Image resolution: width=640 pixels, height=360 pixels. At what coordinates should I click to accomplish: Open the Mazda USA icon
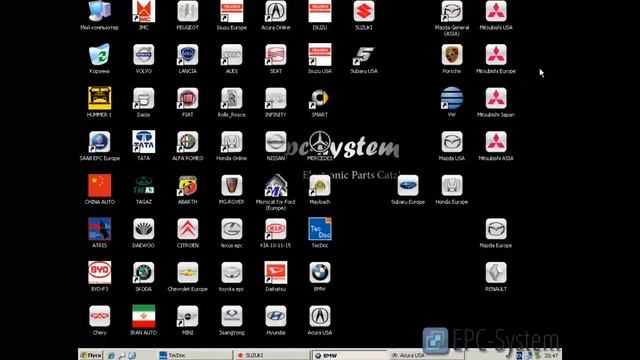coord(452,142)
